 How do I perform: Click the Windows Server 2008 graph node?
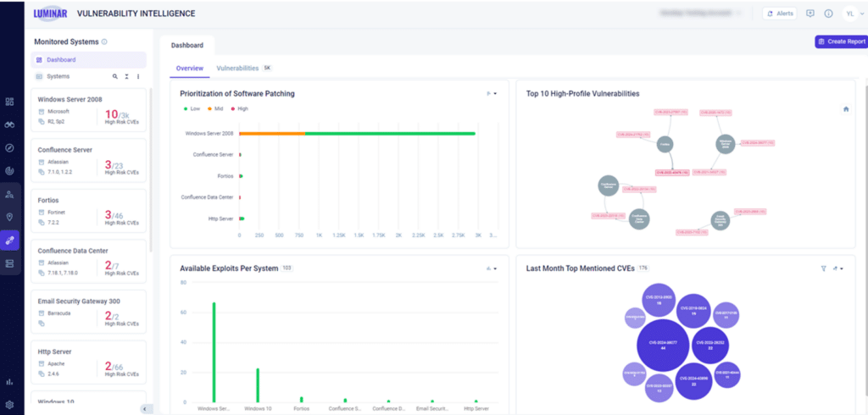click(x=726, y=144)
